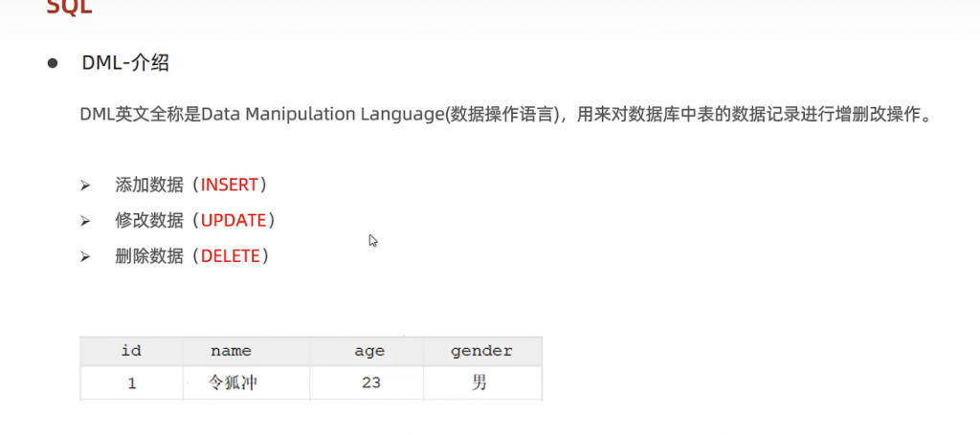Select the gender cell showing 男
The height and width of the screenshot is (435, 980).
click(479, 383)
